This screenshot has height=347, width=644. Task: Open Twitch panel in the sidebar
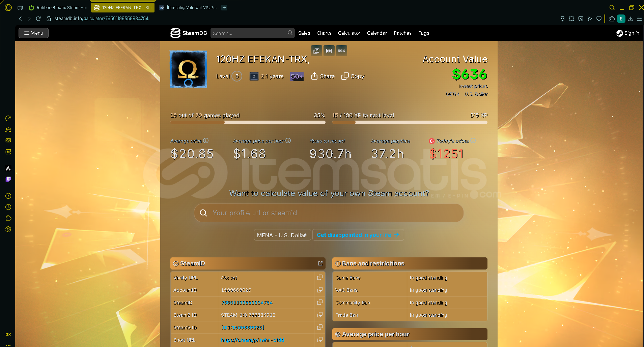pyautogui.click(x=8, y=179)
